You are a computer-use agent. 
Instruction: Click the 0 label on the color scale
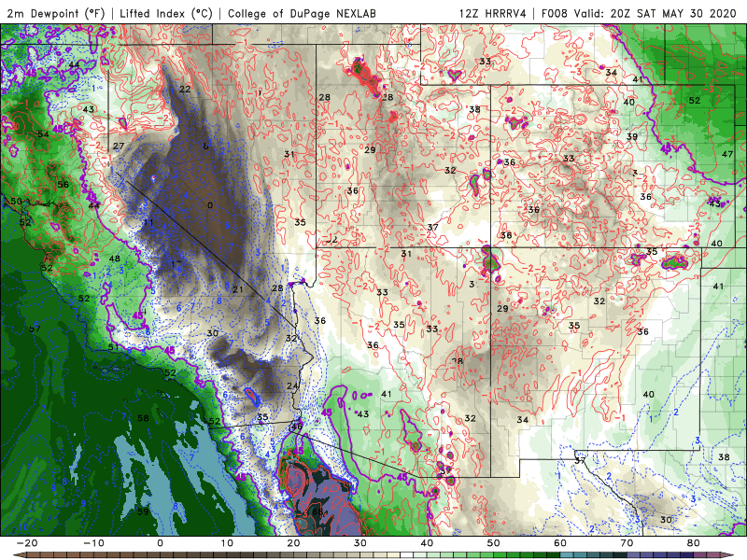coord(160,543)
